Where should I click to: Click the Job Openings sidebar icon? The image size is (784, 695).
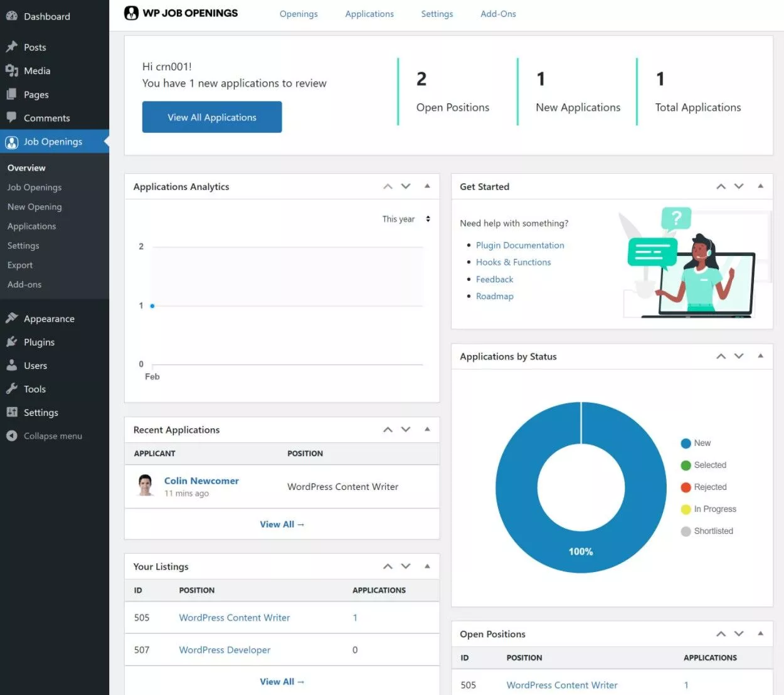pyautogui.click(x=11, y=142)
